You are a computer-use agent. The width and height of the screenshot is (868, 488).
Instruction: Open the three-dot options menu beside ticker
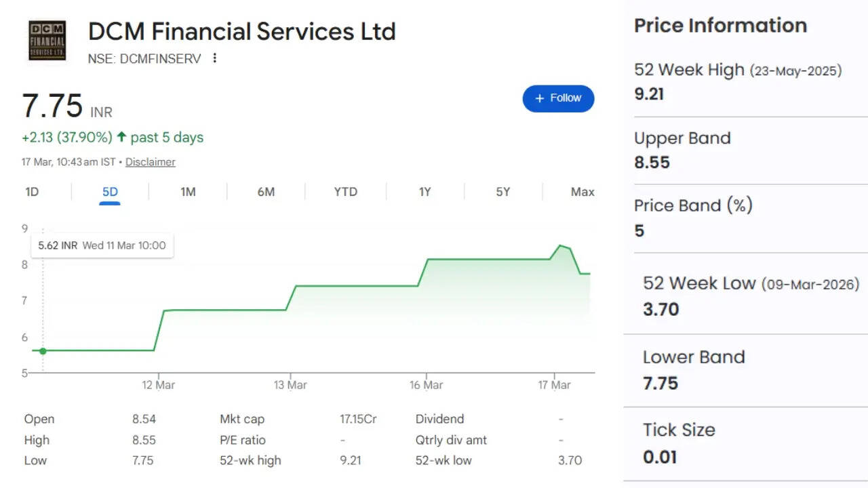(215, 58)
